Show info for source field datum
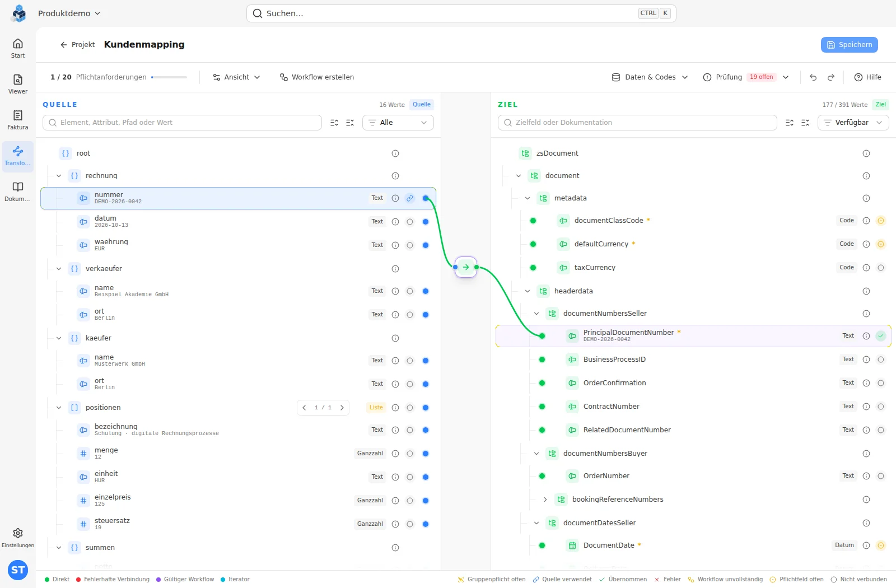This screenshot has width=896, height=588. (395, 222)
